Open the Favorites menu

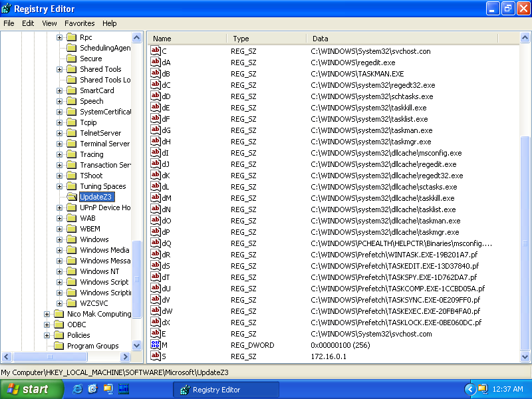79,23
